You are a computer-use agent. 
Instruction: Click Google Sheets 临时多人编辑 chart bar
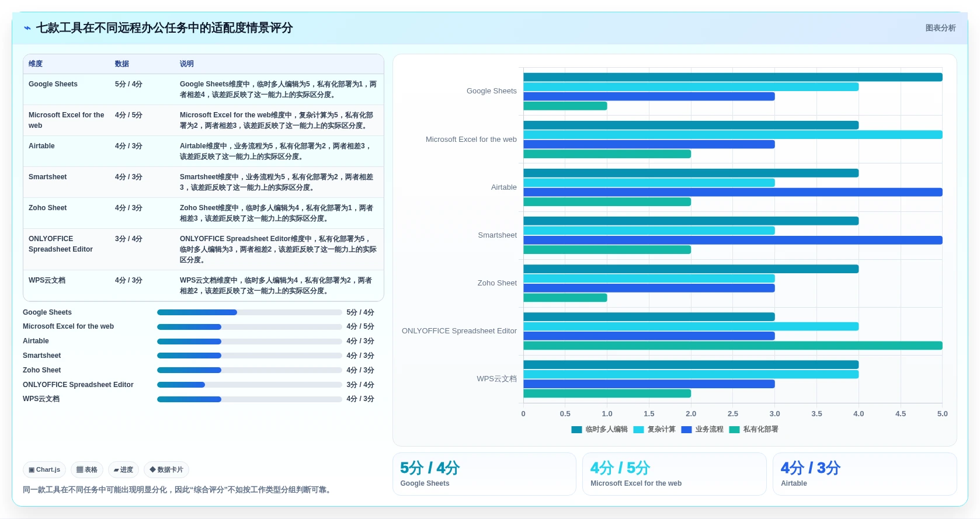[x=733, y=77]
